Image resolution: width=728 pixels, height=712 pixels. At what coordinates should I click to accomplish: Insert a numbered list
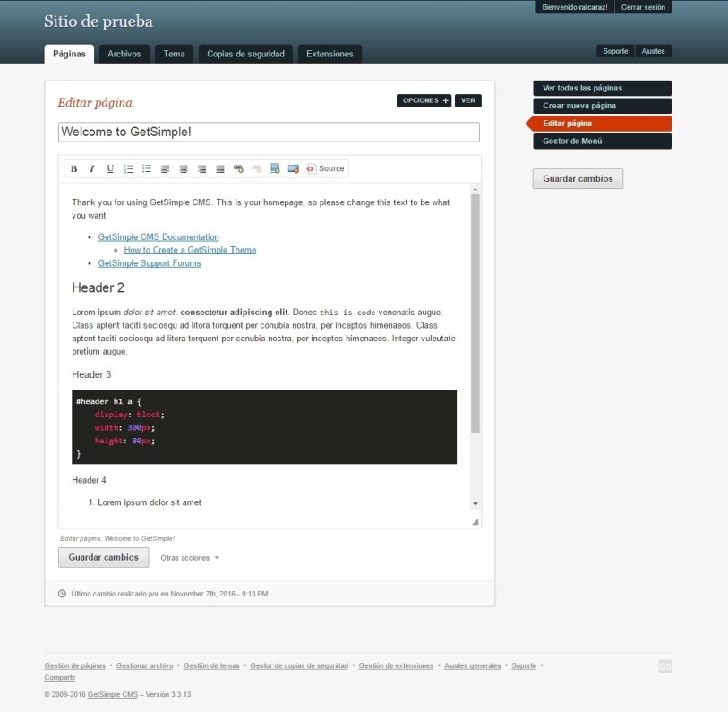128,168
